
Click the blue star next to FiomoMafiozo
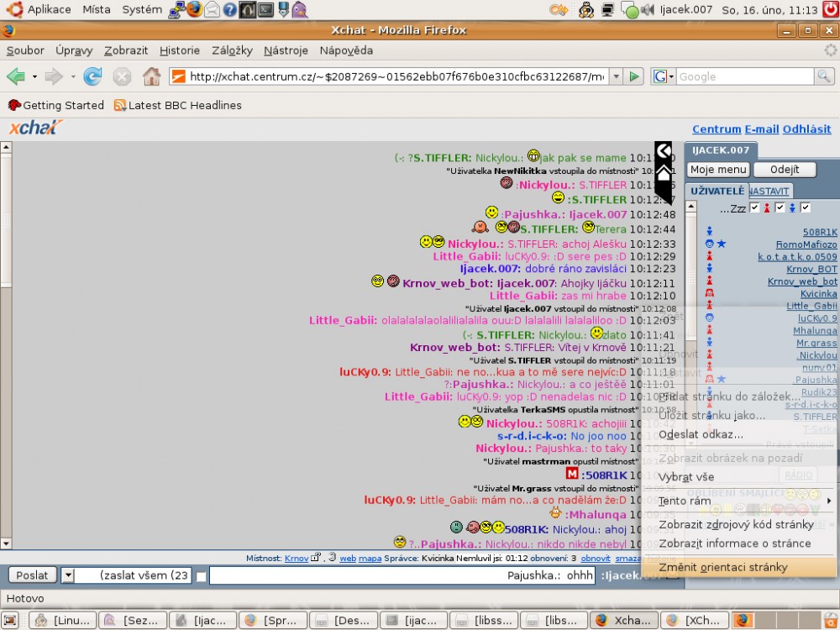click(722, 244)
